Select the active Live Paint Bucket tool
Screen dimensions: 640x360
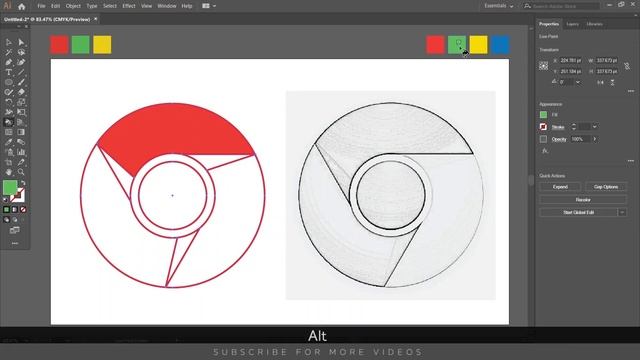tap(9, 122)
